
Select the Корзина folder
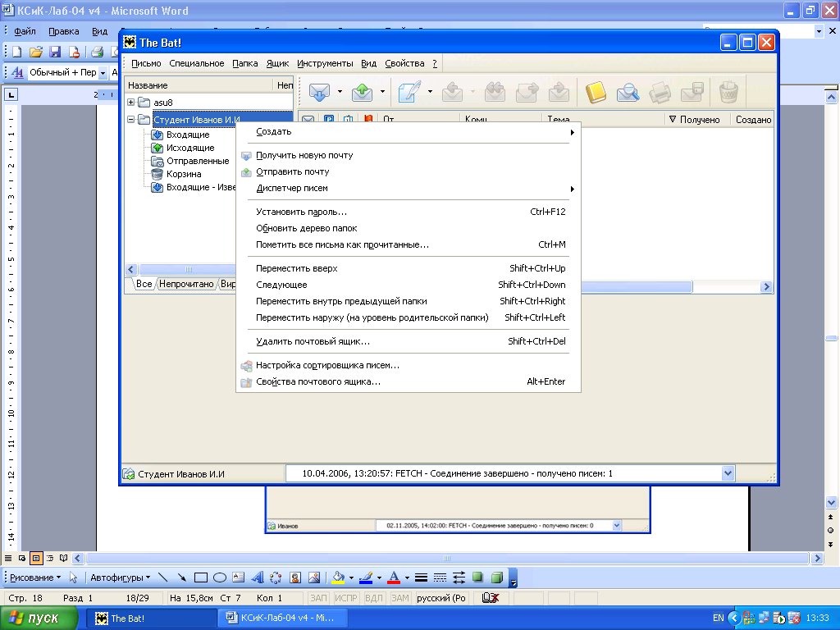(x=184, y=174)
